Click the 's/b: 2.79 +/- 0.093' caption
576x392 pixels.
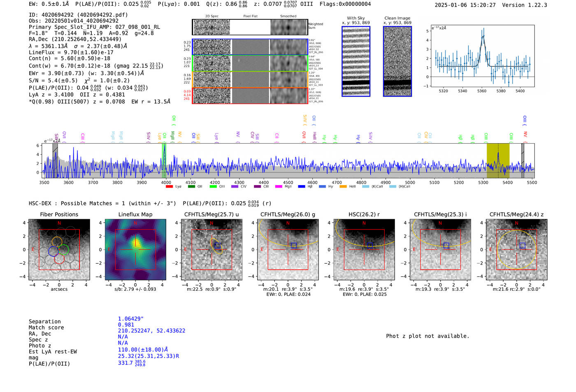135,289
